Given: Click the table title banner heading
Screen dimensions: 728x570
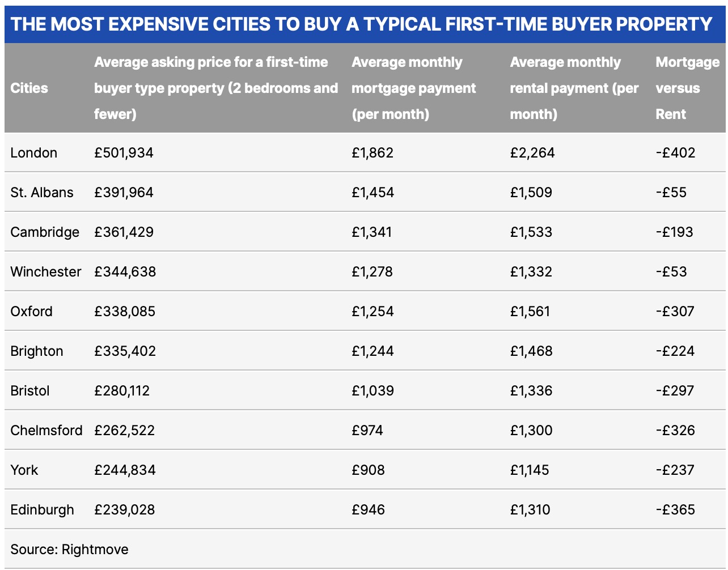Looking at the screenshot, I should pyautogui.click(x=361, y=24).
